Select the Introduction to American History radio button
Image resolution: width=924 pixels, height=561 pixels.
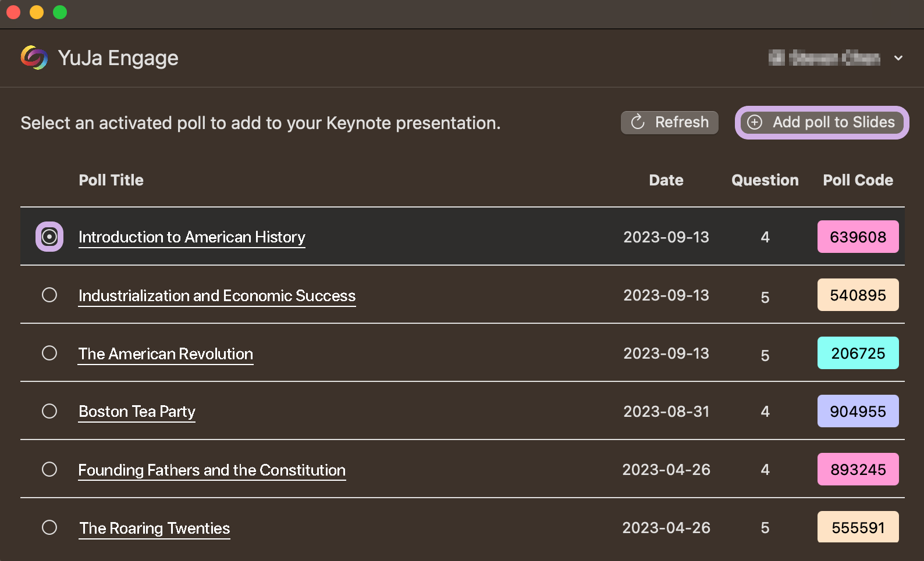[x=49, y=237]
